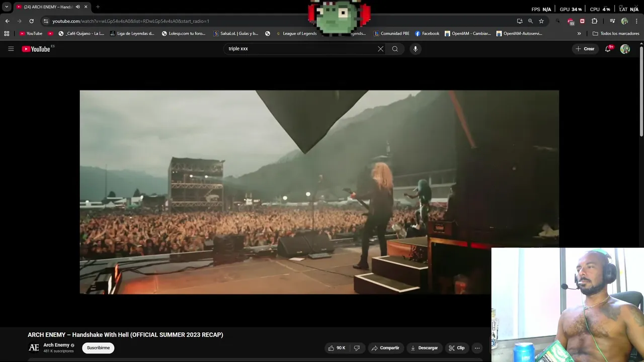This screenshot has height=362, width=644.
Task: Open the apps grid in bookmarks bar
Action: (7, 34)
